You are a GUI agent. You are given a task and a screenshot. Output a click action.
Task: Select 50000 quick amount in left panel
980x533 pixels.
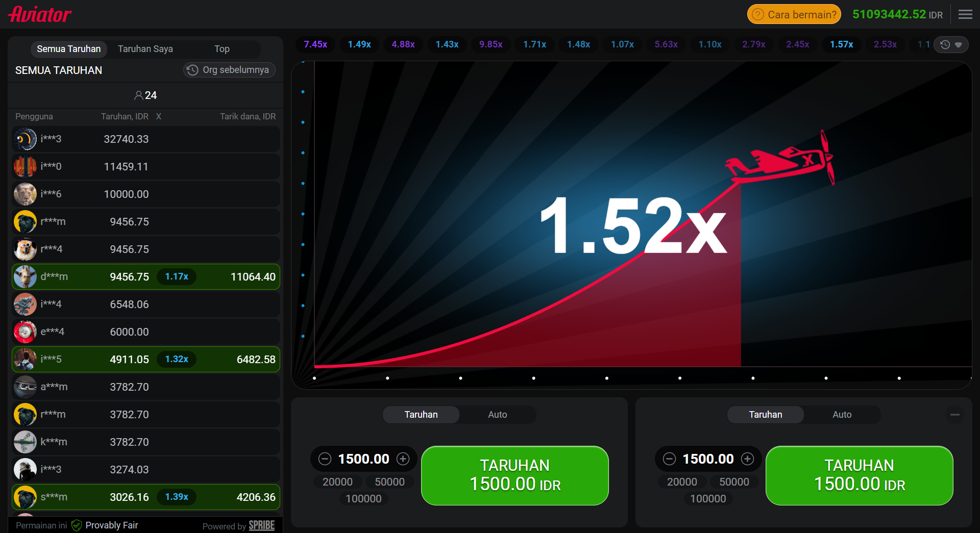389,482
